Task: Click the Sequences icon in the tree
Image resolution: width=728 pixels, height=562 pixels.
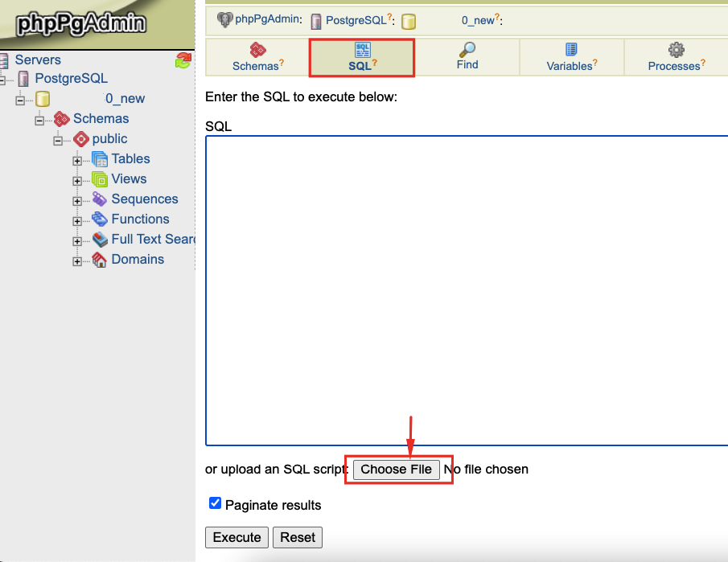Action: [100, 199]
